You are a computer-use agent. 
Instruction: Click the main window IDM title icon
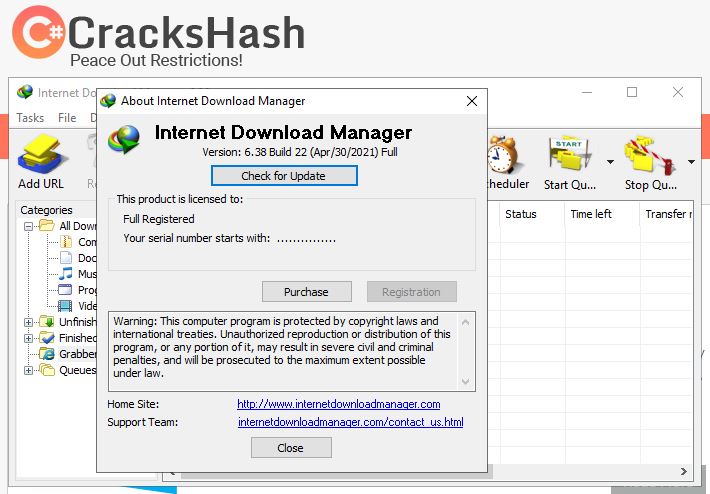[x=25, y=92]
